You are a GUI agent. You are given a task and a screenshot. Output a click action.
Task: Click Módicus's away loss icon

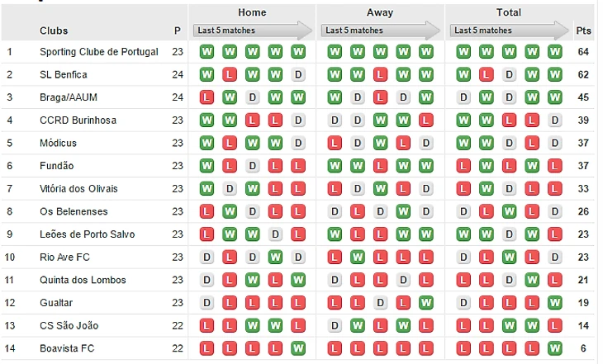(x=335, y=144)
